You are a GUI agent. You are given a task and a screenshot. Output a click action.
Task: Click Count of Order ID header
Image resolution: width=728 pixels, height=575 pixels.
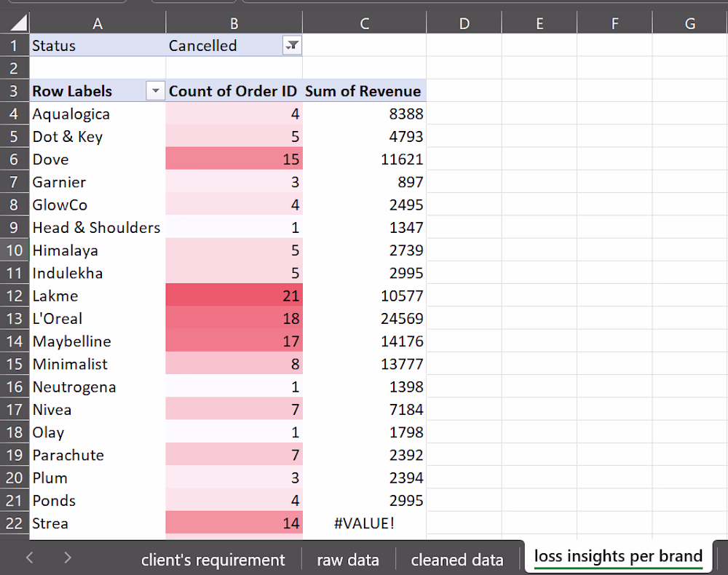[234, 91]
